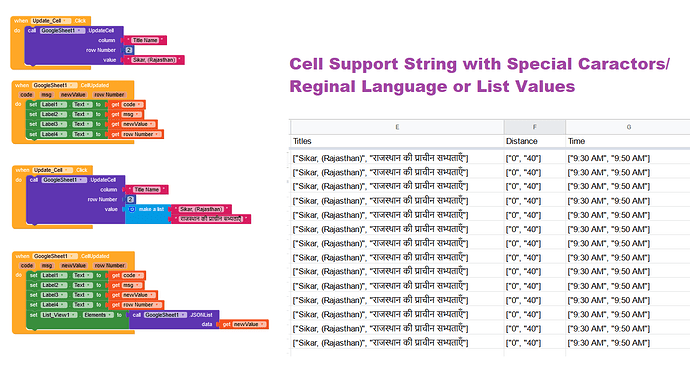Click heading line 'Reginal Language or List Values'

click(432, 86)
